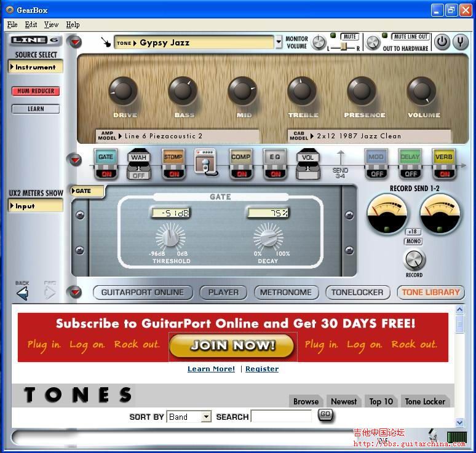
Task: Open the View menu
Action: [51, 25]
